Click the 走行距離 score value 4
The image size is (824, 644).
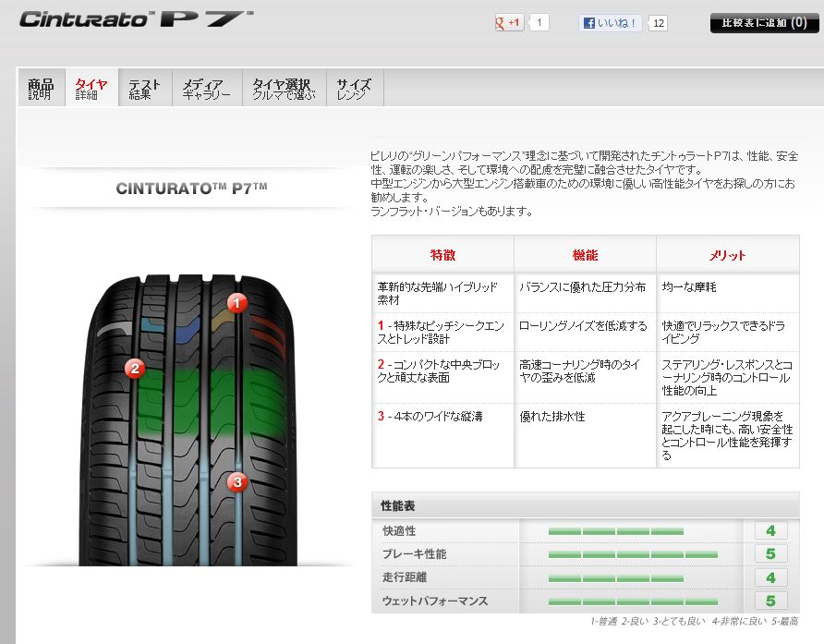point(770,577)
